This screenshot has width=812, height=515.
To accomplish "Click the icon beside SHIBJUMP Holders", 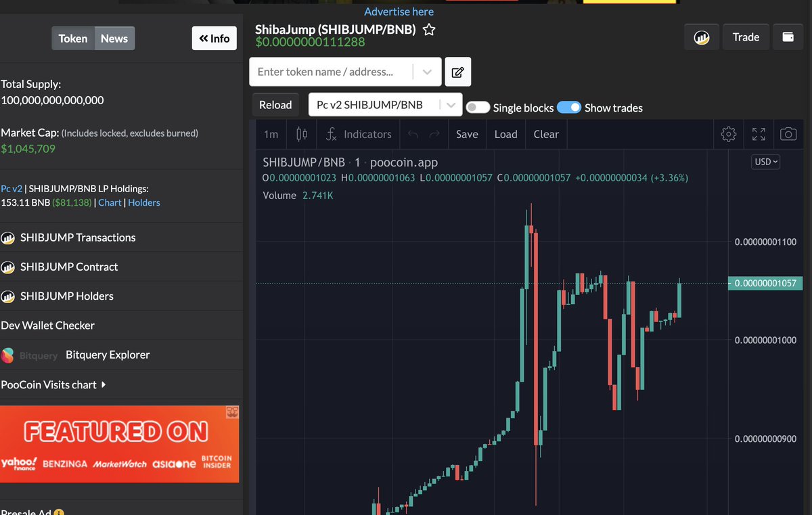I will coord(8,296).
